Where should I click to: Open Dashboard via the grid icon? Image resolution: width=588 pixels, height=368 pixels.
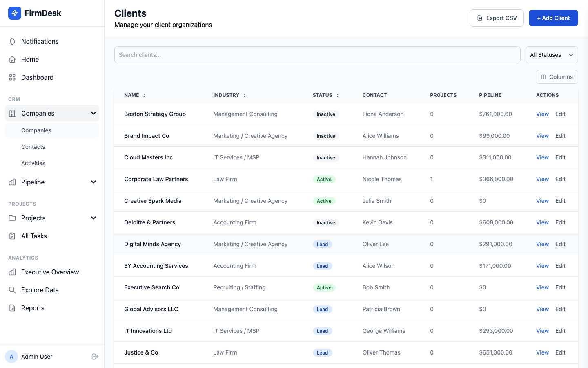click(12, 77)
